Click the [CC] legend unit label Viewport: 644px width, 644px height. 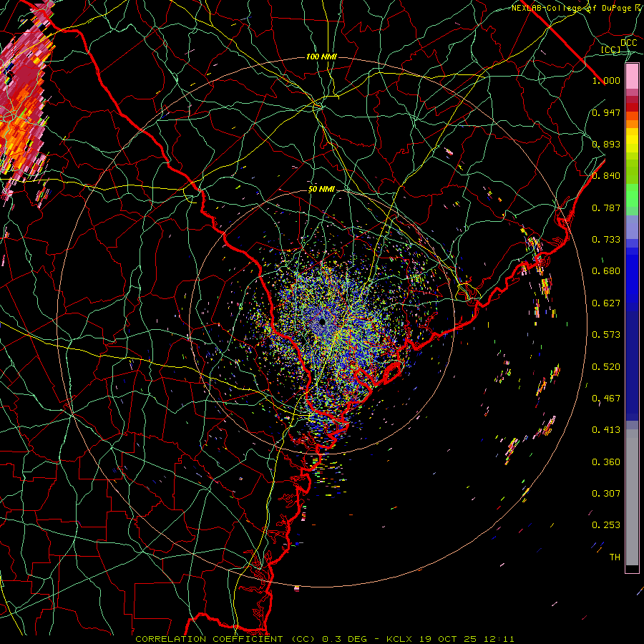pyautogui.click(x=611, y=49)
